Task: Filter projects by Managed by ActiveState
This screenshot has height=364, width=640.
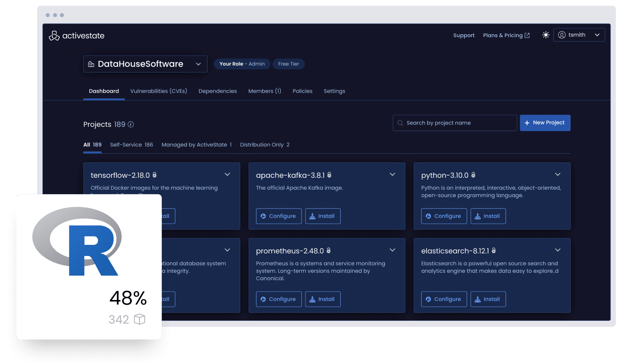Action: [x=197, y=145]
